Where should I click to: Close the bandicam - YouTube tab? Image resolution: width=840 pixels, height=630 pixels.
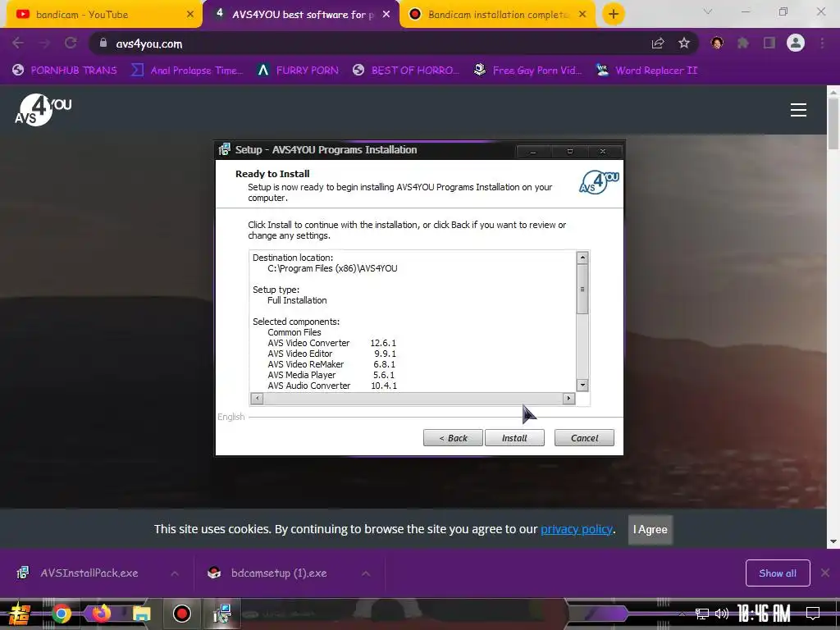[x=190, y=15]
